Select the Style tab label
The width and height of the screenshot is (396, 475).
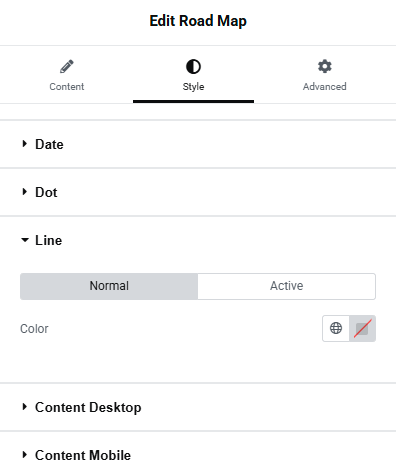(193, 87)
